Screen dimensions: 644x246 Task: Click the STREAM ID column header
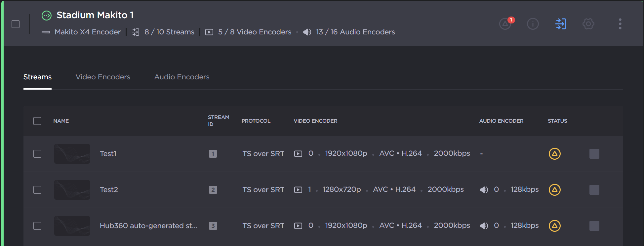[x=219, y=121]
